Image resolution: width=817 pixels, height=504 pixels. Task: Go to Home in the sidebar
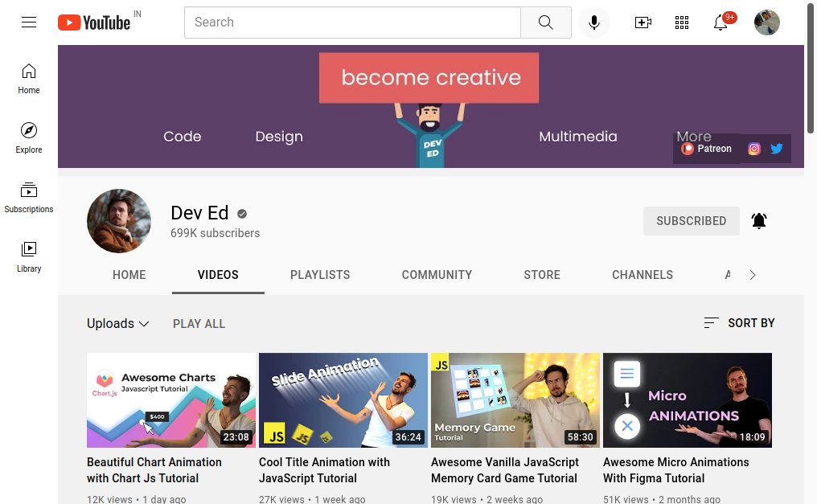pyautogui.click(x=29, y=79)
